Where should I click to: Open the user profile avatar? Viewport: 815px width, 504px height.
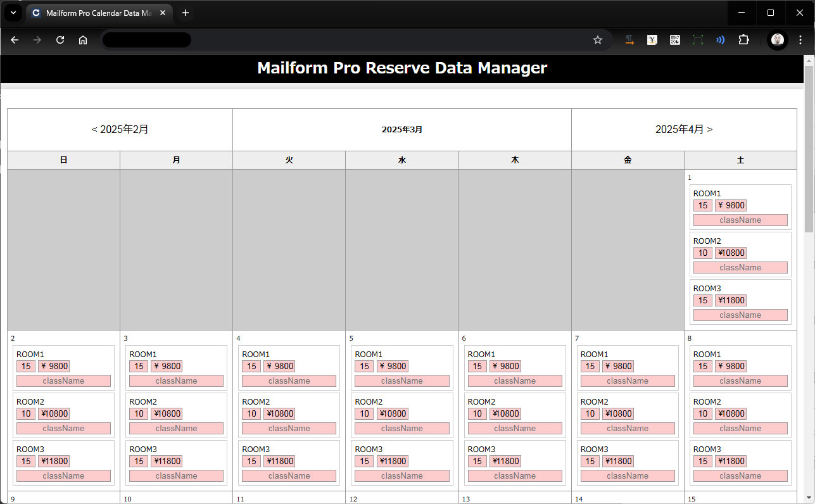(777, 40)
